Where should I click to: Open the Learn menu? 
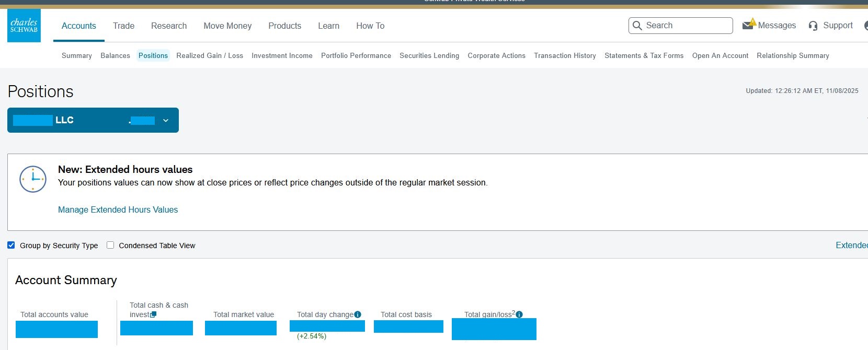click(x=329, y=26)
